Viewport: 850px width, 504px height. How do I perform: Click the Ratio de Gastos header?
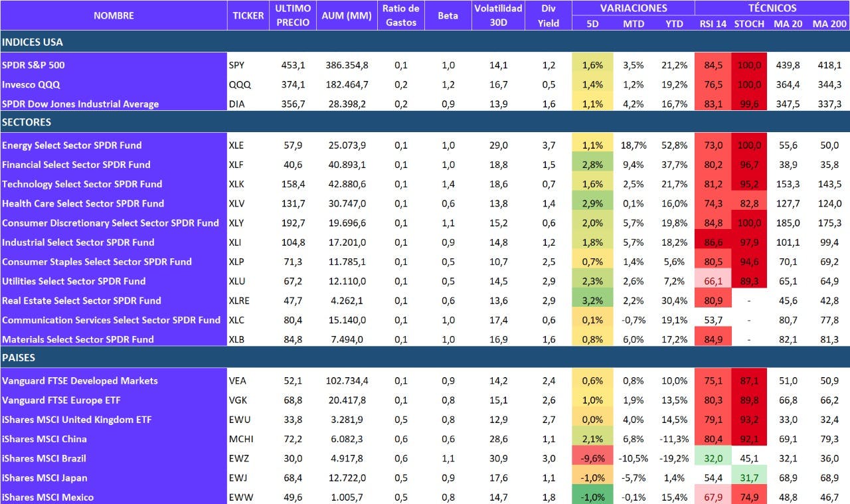pyautogui.click(x=400, y=15)
